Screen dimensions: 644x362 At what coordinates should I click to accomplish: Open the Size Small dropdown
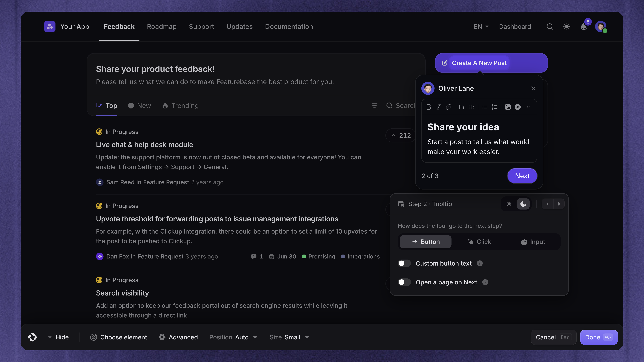[x=289, y=337]
